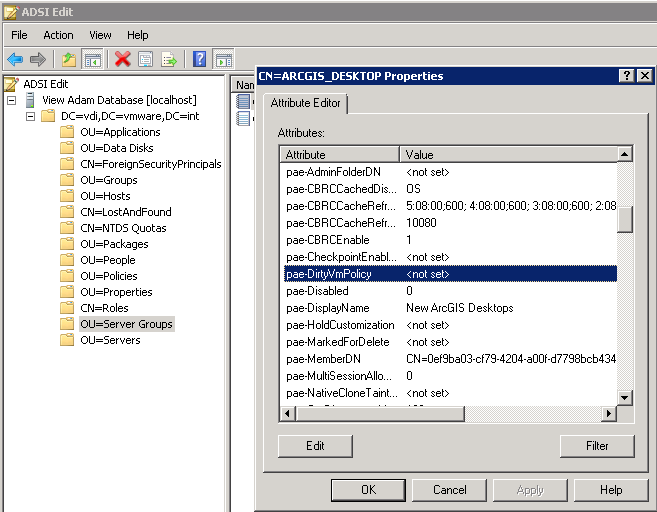The image size is (657, 512).
Task: Collapse the DC=vdi,DC=vmware,DC=int node
Action: click(30, 116)
